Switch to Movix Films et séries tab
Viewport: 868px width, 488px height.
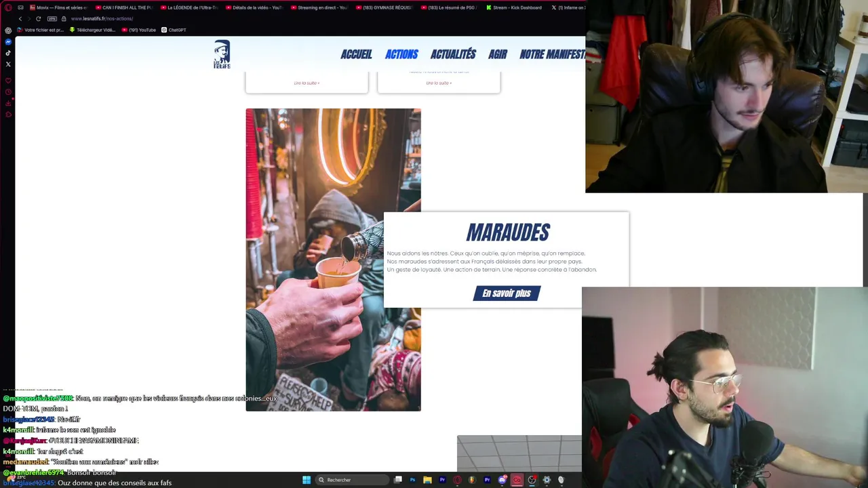58,7
